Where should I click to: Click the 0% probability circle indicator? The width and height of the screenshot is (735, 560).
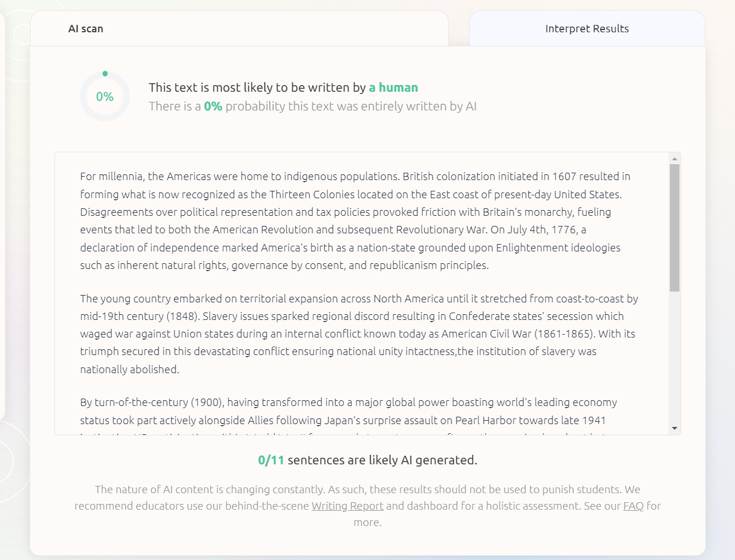pyautogui.click(x=104, y=96)
